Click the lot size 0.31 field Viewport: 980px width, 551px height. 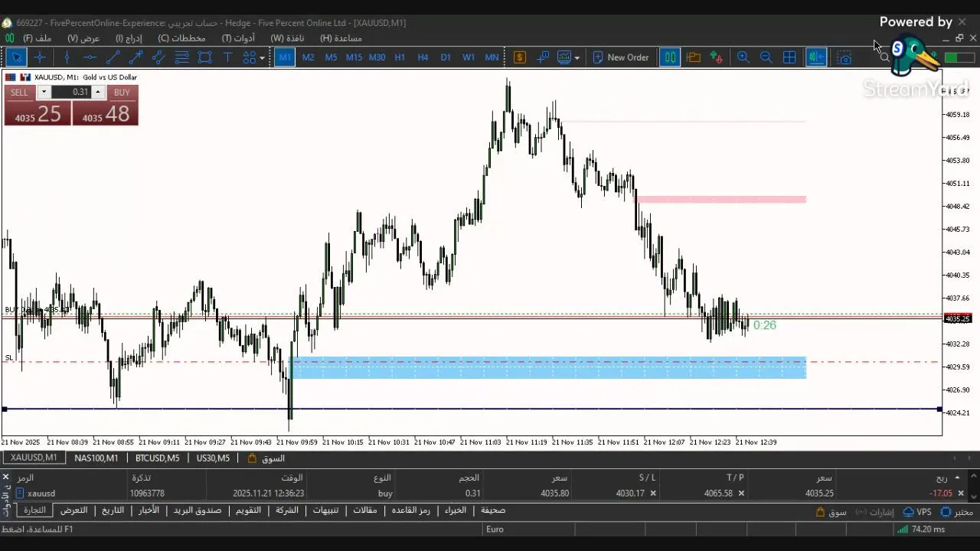click(x=72, y=92)
